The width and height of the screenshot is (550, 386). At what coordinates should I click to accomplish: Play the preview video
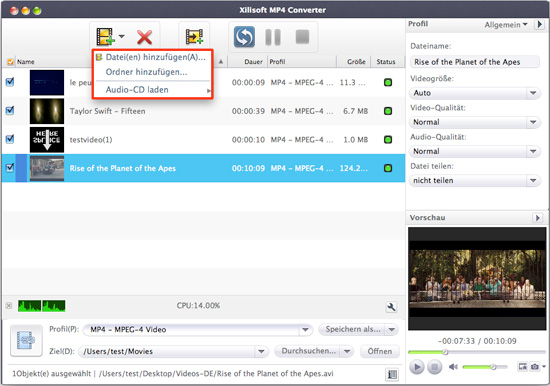click(417, 367)
